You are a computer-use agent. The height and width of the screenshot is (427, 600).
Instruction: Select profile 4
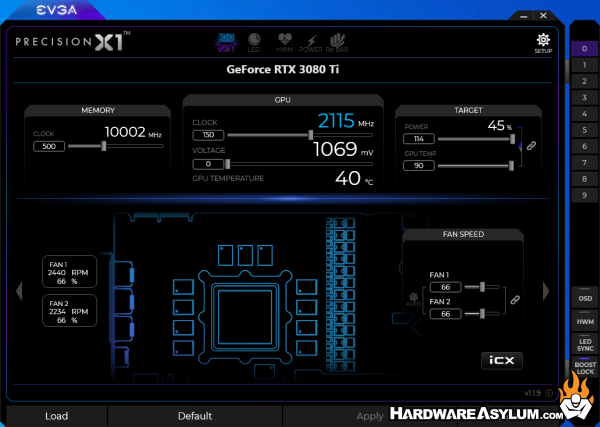tap(584, 114)
